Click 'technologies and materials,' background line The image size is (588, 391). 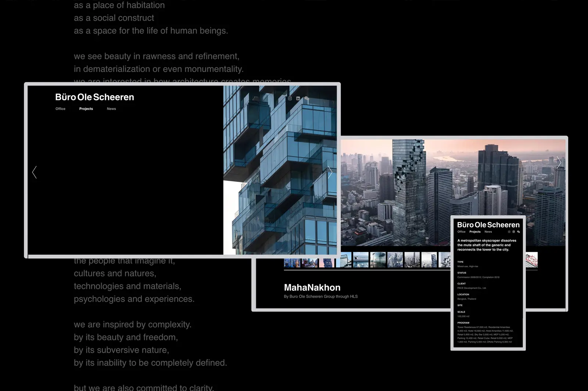[128, 286]
